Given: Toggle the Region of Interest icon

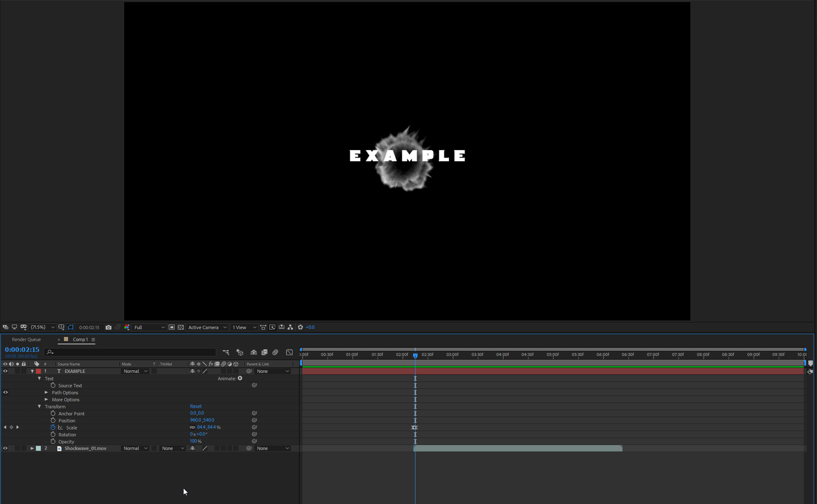Looking at the screenshot, I should (172, 327).
